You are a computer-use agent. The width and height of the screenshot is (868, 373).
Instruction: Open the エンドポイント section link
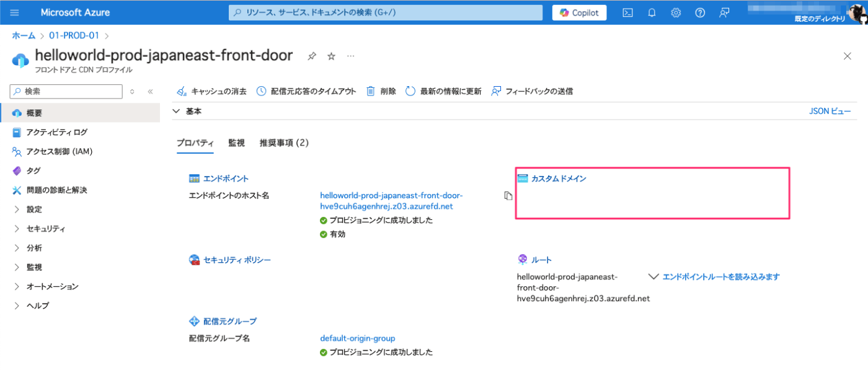226,178
